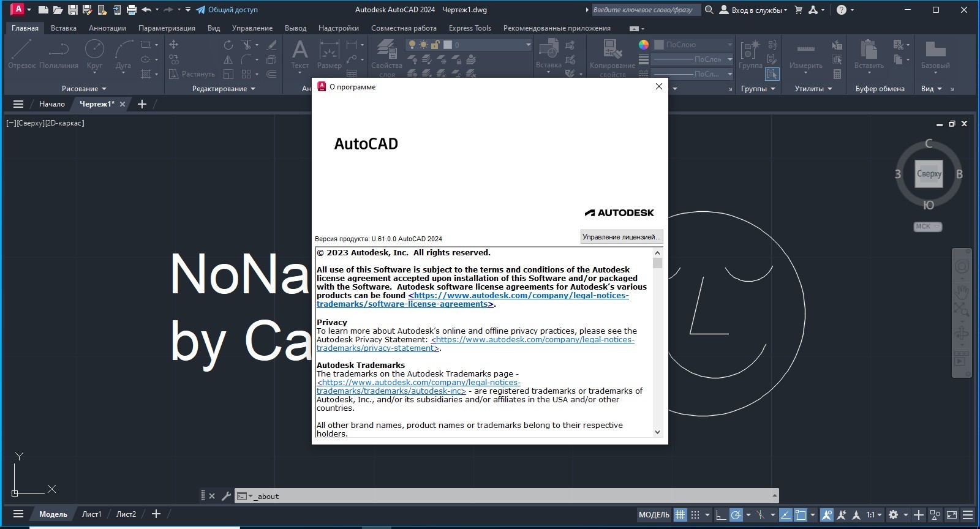Select the Circle (Круг) tool
980x529 pixels.
coord(94,54)
